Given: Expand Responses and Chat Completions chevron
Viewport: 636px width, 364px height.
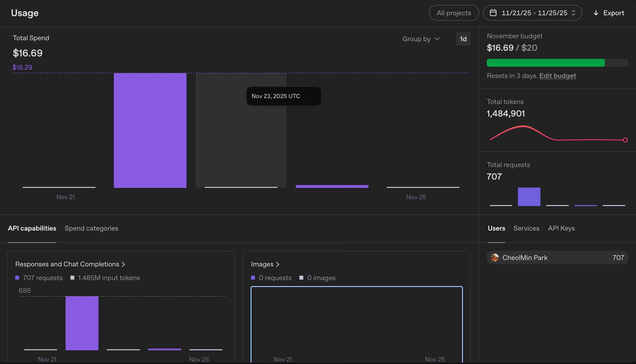Looking at the screenshot, I should 123,264.
